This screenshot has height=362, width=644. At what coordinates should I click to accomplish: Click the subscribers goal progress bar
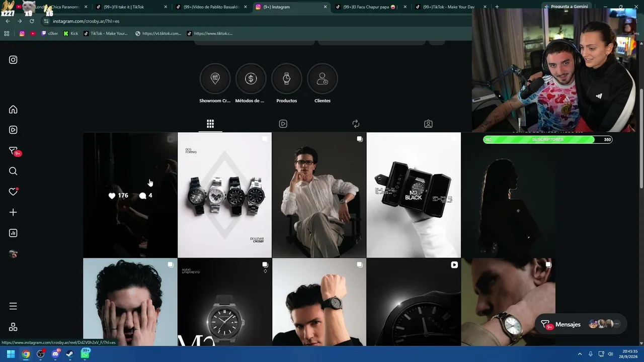(x=547, y=139)
